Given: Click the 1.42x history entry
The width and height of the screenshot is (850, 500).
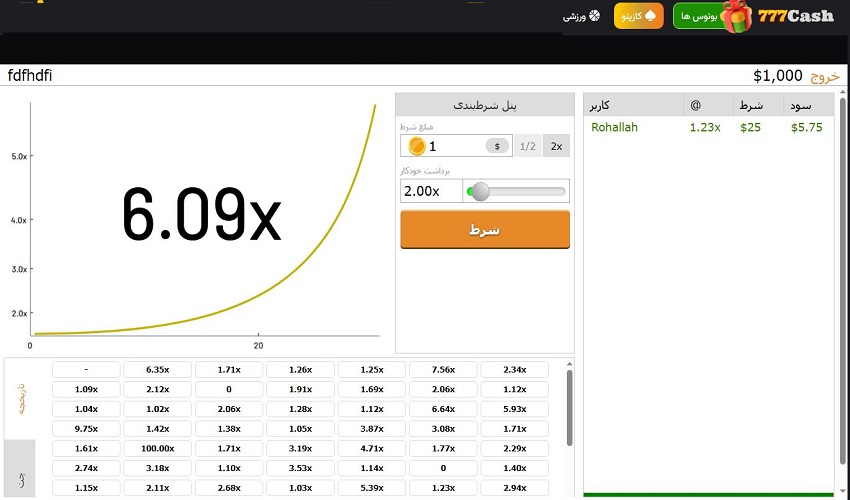Looking at the screenshot, I should coord(158,428).
